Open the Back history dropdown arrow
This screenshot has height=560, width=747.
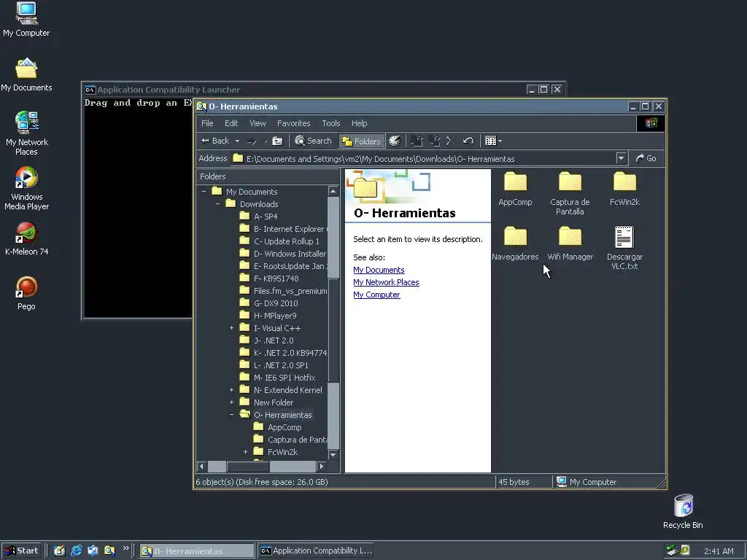(x=237, y=141)
